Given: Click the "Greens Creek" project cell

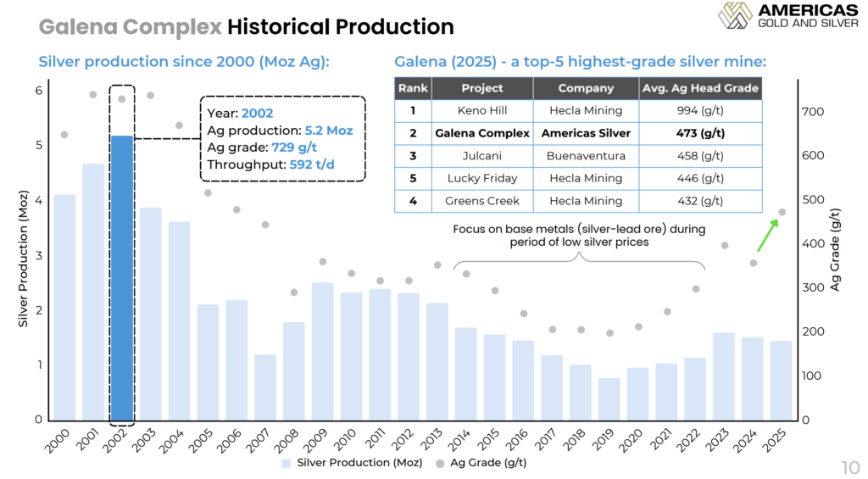Looking at the screenshot, I should tap(482, 201).
